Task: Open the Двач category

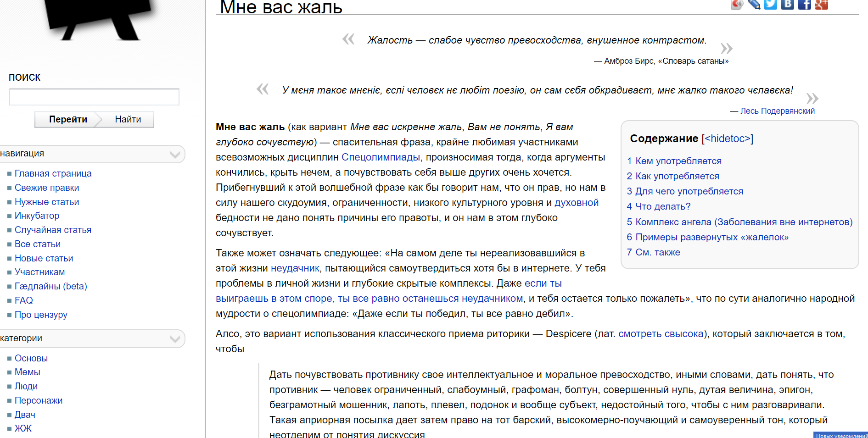Action: point(25,415)
